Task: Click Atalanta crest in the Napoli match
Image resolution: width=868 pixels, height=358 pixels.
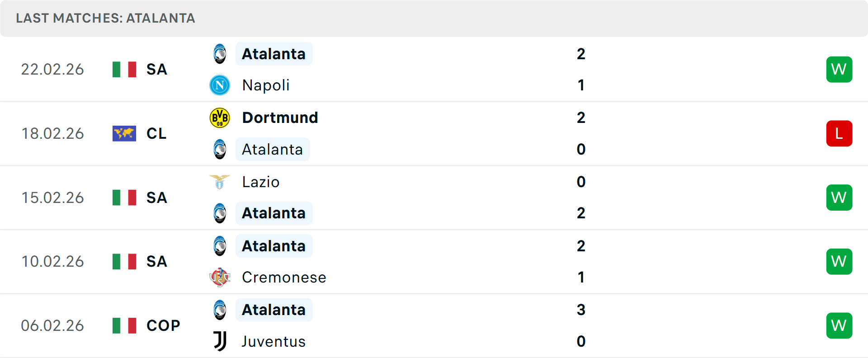Action: 220,54
